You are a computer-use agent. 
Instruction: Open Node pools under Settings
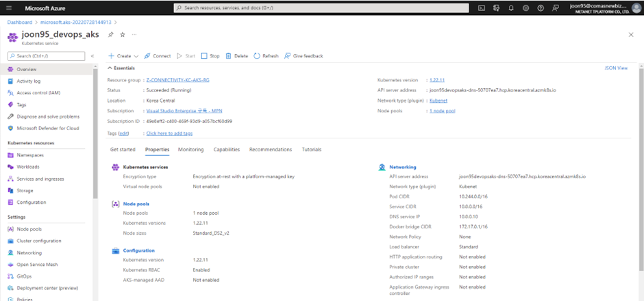29,229
